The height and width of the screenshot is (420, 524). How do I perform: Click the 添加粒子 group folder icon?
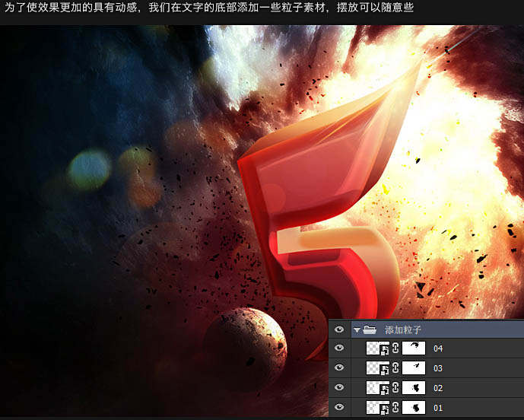point(370,329)
